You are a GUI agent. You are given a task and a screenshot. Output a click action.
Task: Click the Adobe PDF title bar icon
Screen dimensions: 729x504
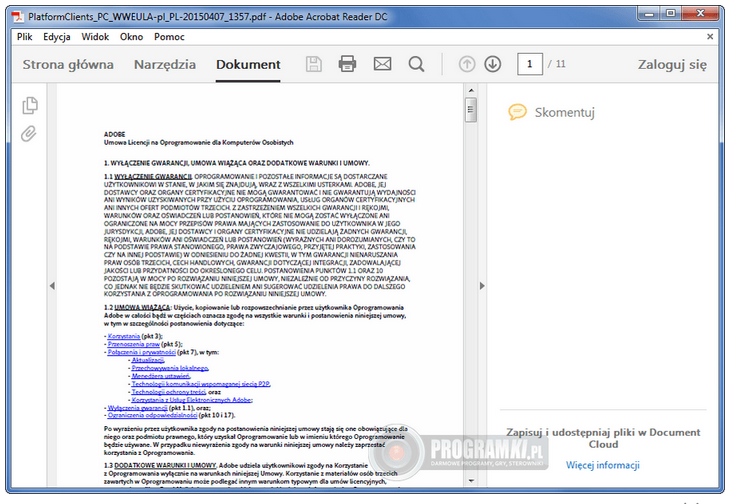point(18,17)
